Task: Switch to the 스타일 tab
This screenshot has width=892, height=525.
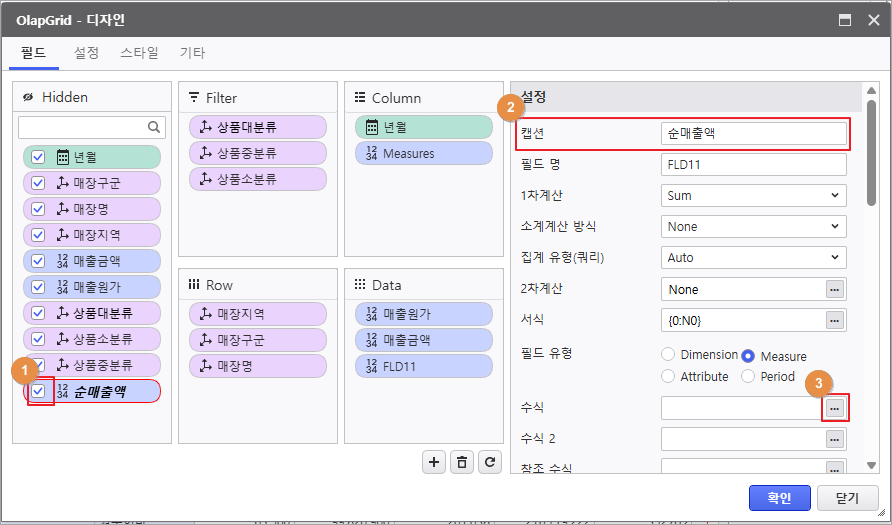Action: (x=139, y=53)
